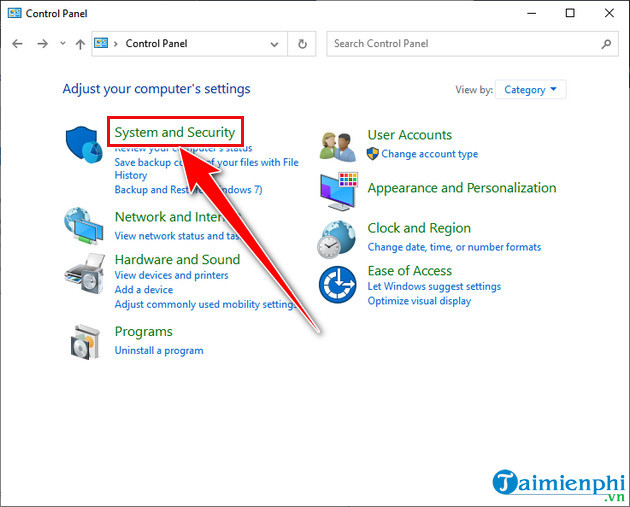Click the Hardware and Sound printer icon

tap(82, 274)
